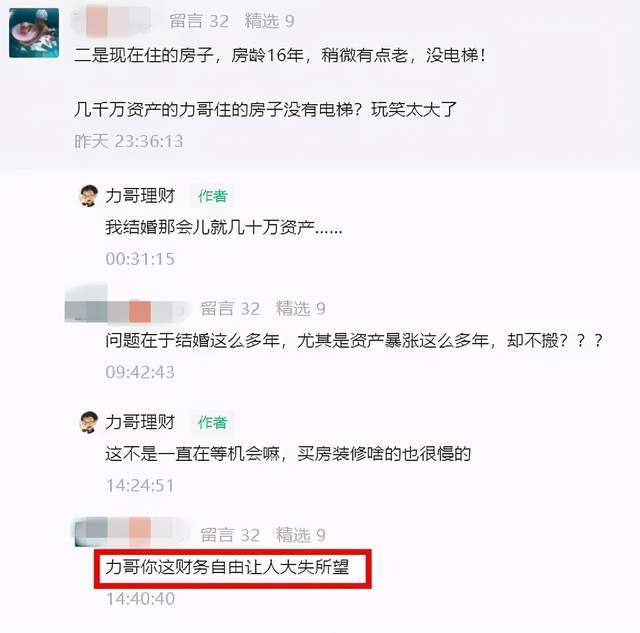Click the highlighted comment 力哥你这财务自由让人大失所望
Viewport: 640px width, 633px height.
coord(227,567)
